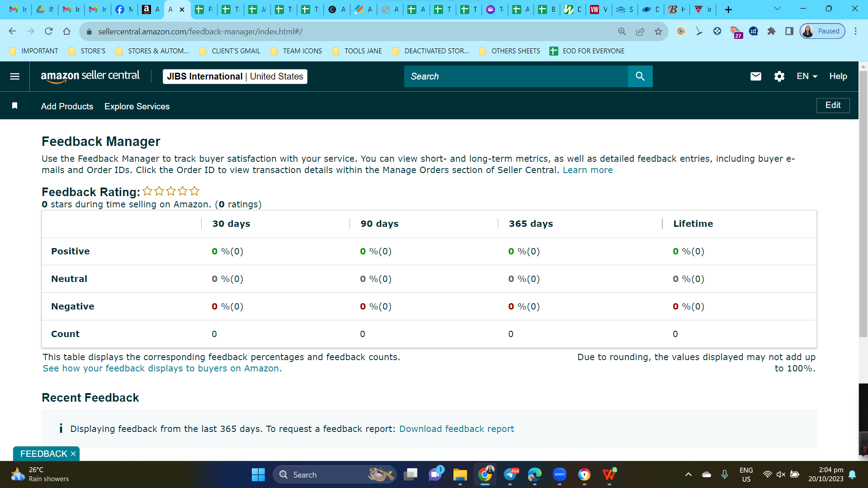Open the Help link

838,76
